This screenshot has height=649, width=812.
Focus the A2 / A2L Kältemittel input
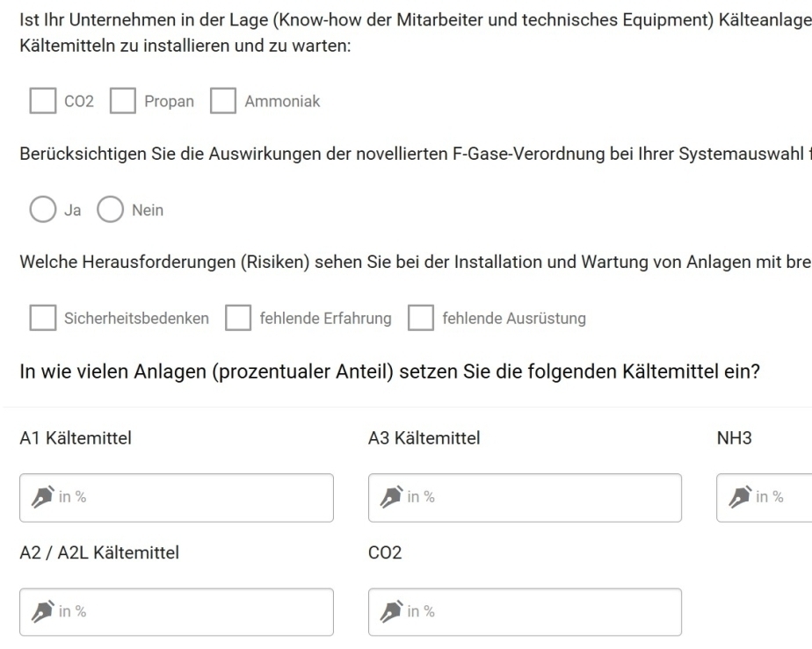click(x=177, y=612)
